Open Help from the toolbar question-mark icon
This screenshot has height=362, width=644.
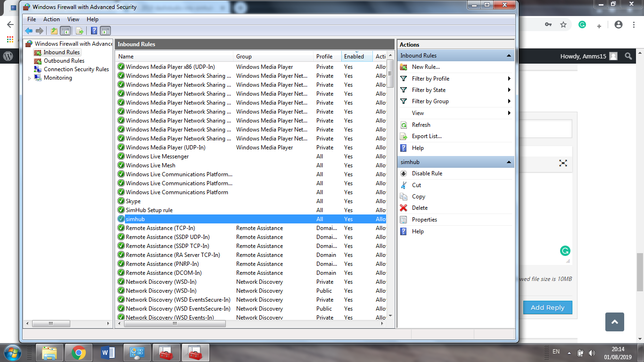94,31
